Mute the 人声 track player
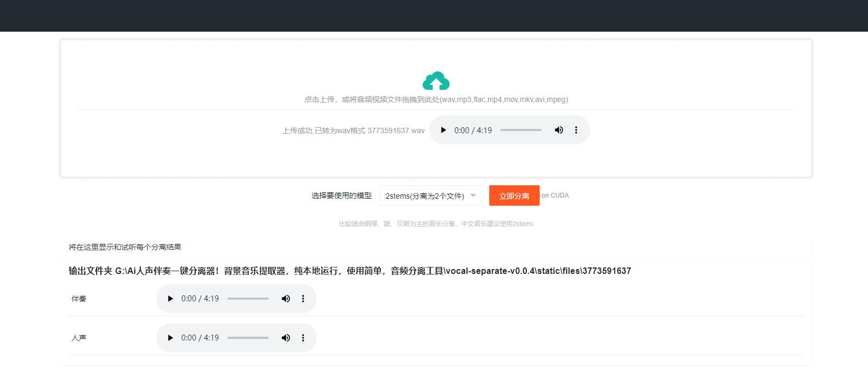The height and width of the screenshot is (384, 868). tap(285, 338)
